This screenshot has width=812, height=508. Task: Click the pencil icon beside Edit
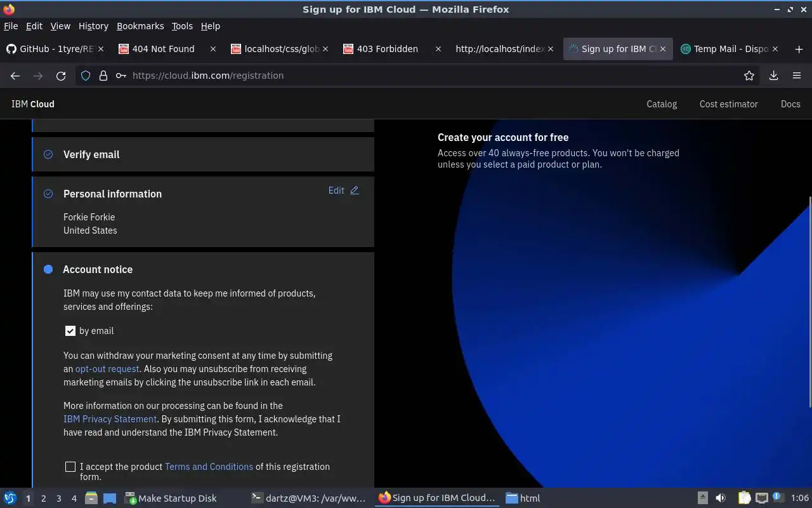(x=355, y=190)
